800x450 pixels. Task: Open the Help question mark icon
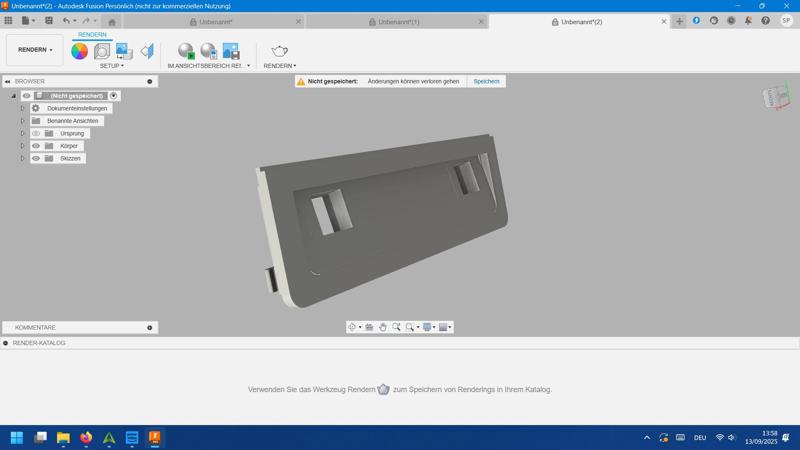click(x=765, y=20)
